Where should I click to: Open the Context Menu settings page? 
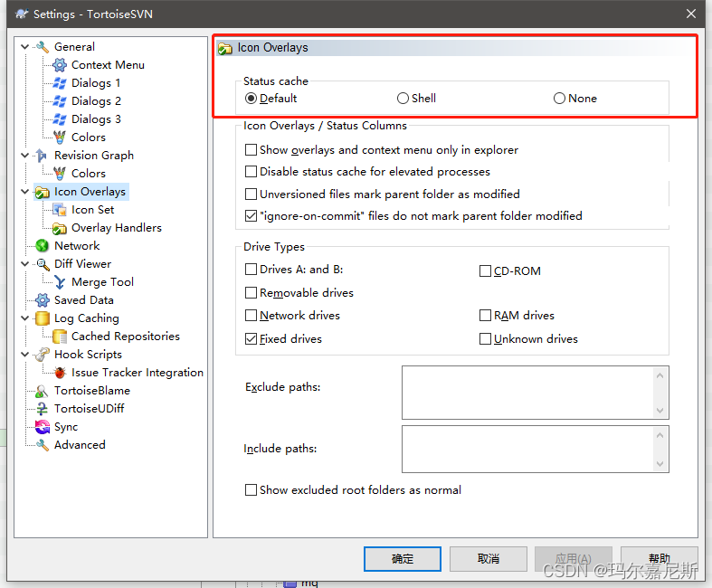pyautogui.click(x=108, y=65)
